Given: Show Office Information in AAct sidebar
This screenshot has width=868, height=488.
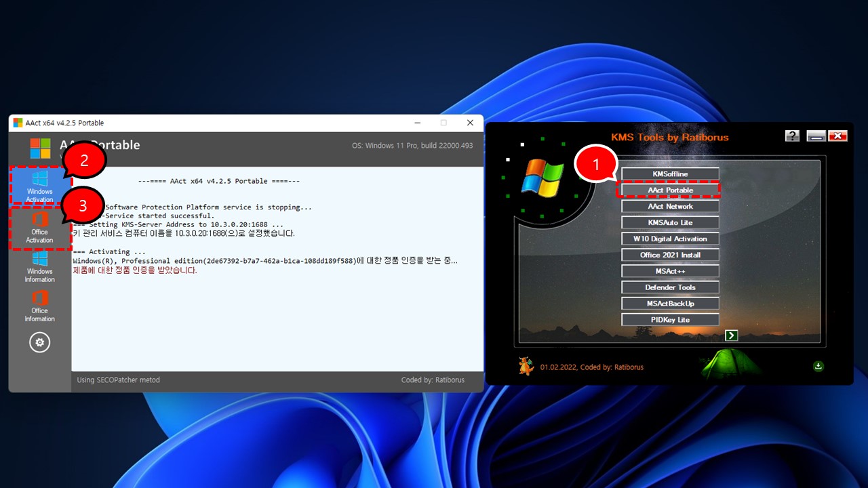Looking at the screenshot, I should [39, 306].
